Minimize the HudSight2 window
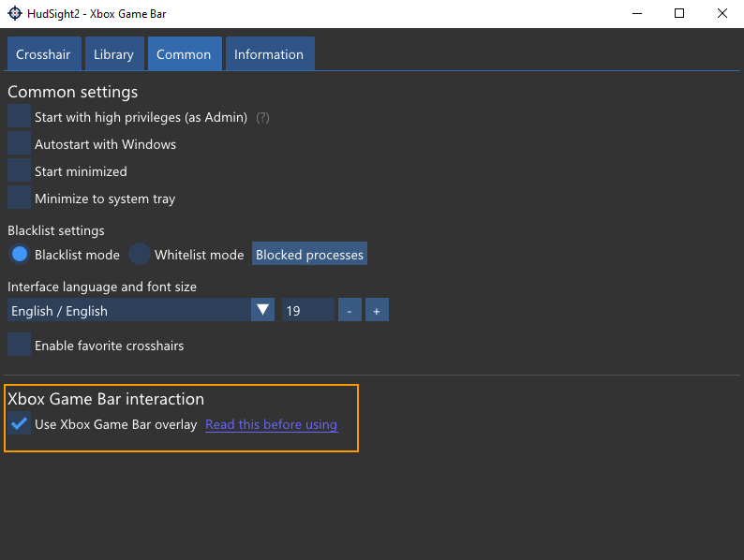The width and height of the screenshot is (744, 560). tap(637, 13)
